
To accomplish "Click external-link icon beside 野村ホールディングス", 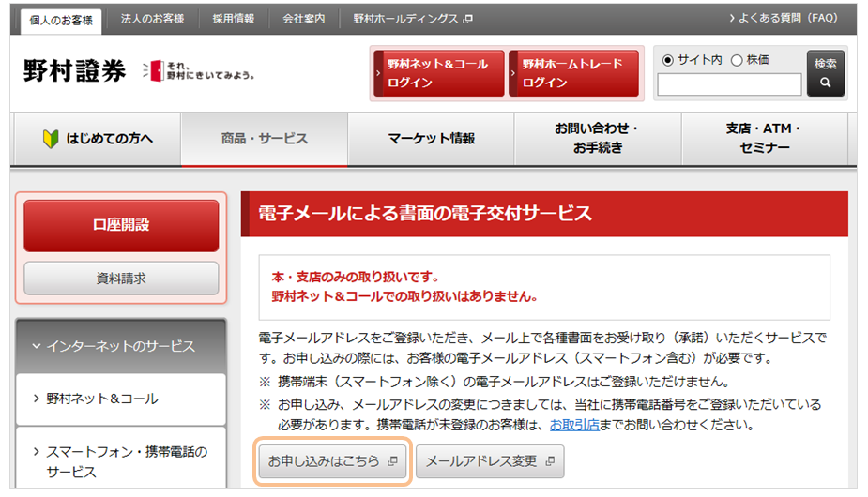I will [467, 19].
